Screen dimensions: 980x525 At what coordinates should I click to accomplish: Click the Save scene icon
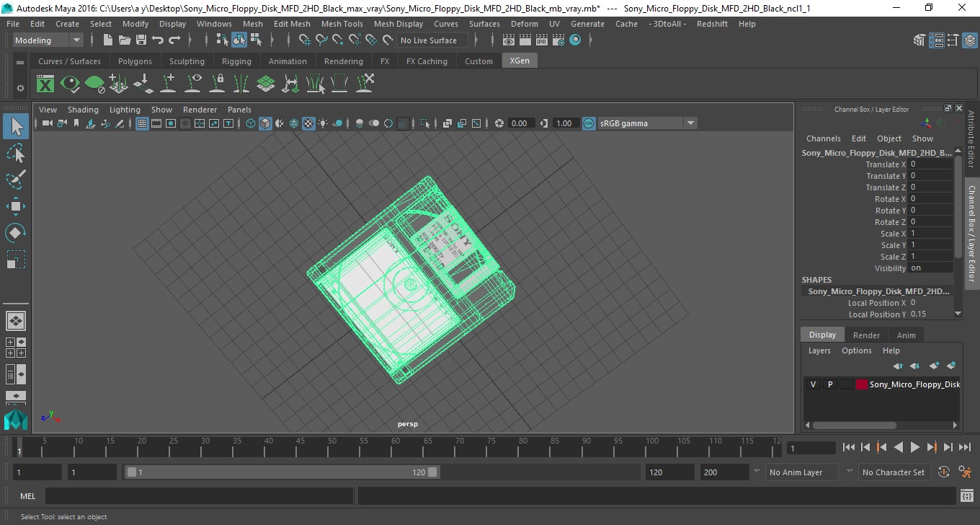141,40
